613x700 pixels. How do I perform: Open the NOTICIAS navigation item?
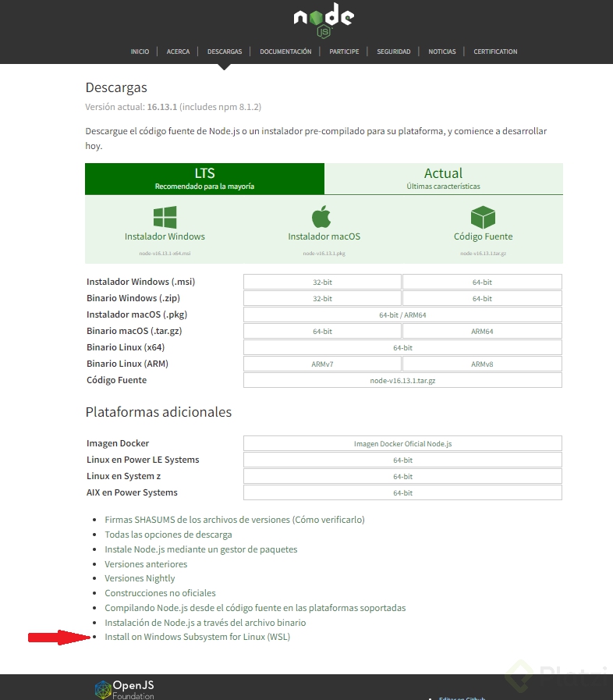point(442,52)
